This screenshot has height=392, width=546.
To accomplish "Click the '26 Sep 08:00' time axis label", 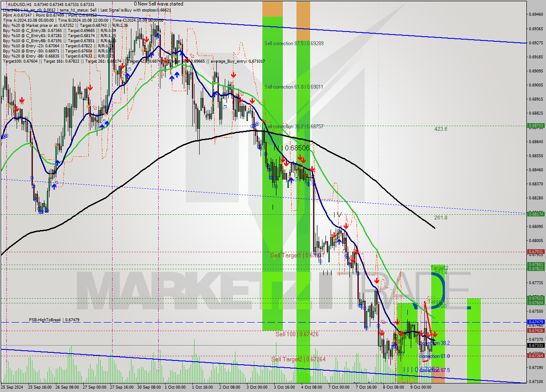I will click(67, 387).
